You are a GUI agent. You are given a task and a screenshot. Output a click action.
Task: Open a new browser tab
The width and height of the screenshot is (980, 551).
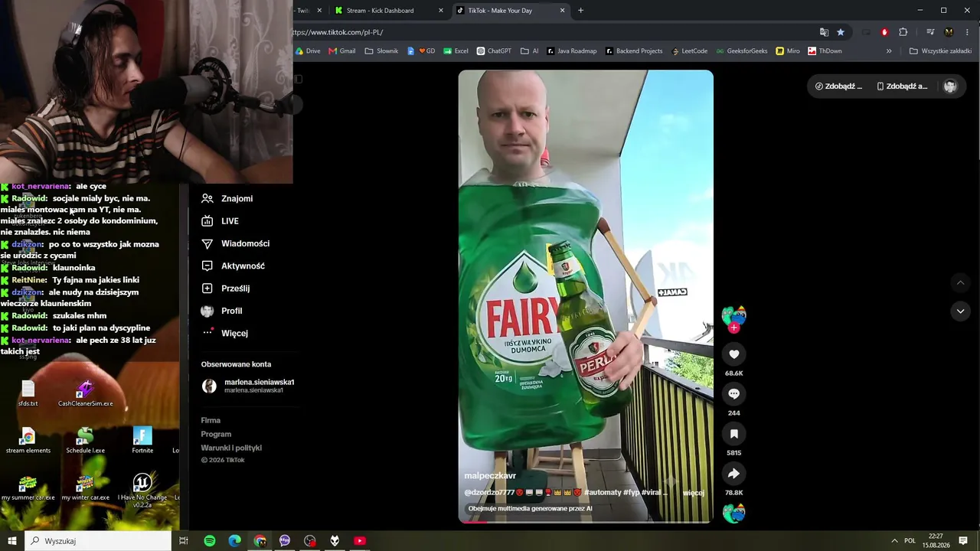(x=580, y=11)
